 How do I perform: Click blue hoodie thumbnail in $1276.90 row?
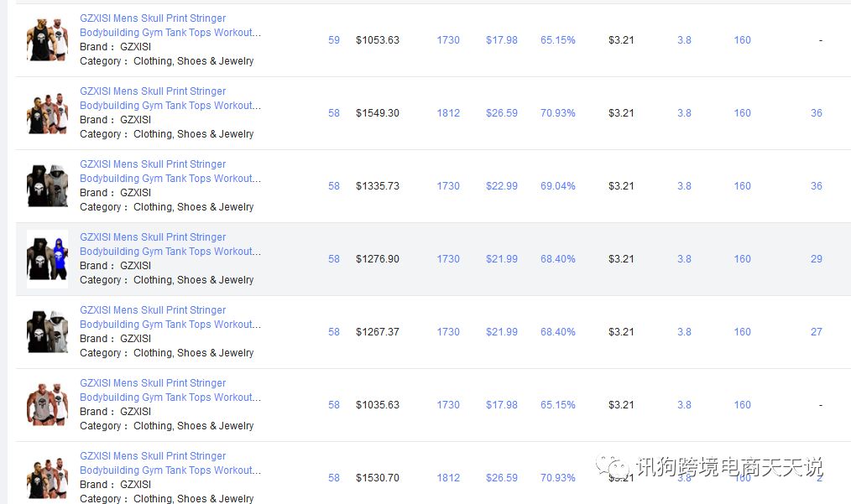coord(47,258)
